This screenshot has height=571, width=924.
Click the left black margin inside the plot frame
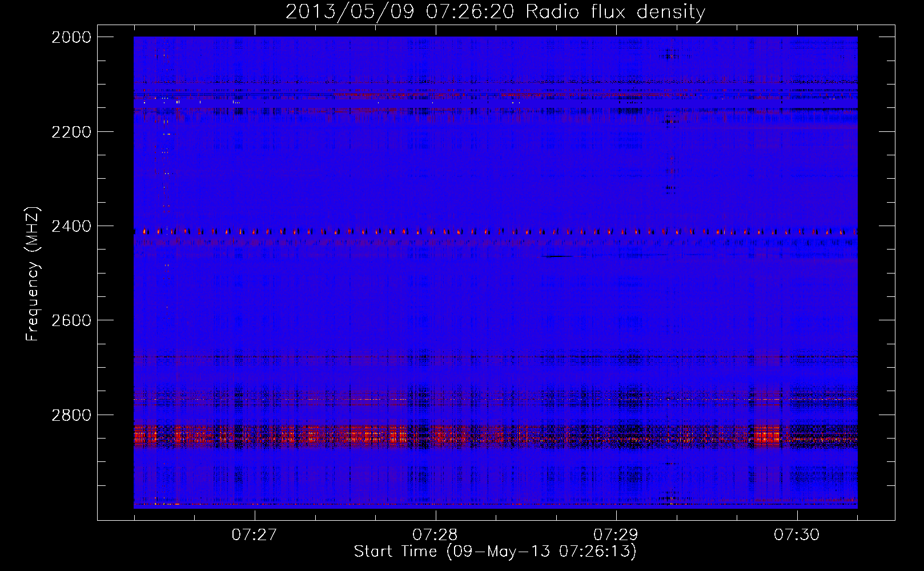coord(115,274)
